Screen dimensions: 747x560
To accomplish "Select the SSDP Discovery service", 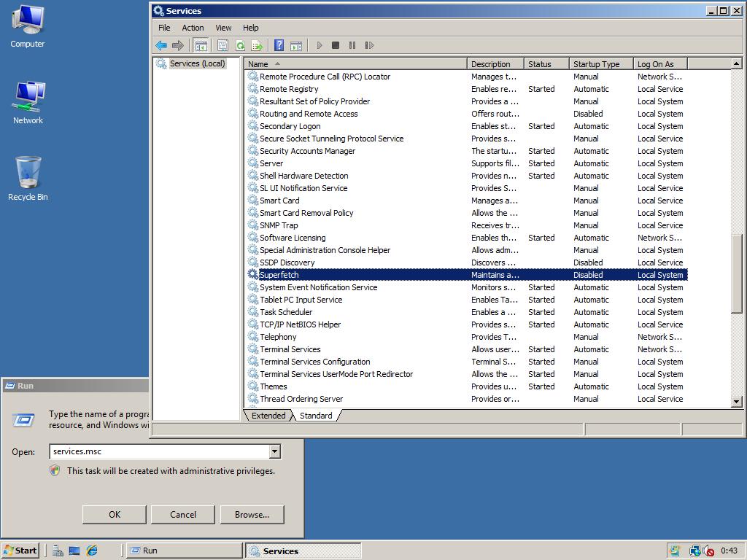I will [x=467, y=262].
